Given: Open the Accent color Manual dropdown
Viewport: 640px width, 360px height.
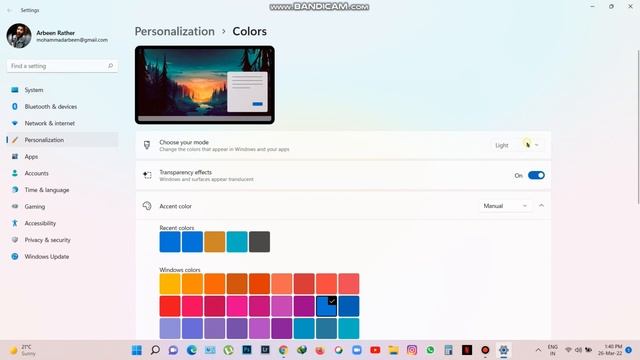Looking at the screenshot, I should 505,206.
